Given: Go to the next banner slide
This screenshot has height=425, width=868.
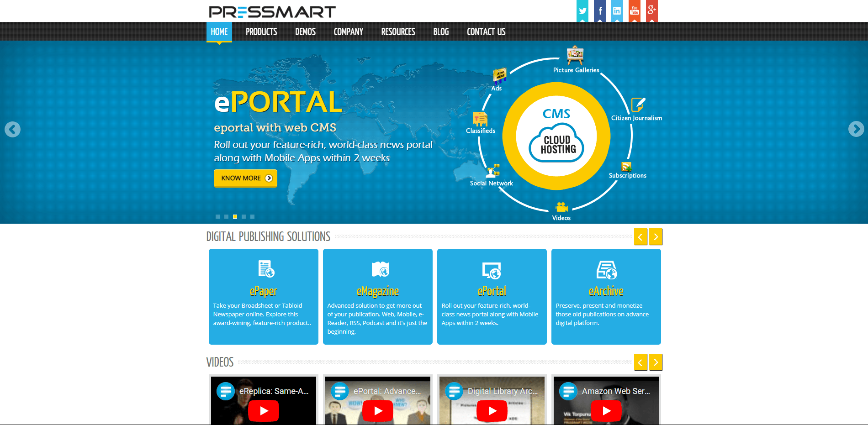Looking at the screenshot, I should coord(855,129).
